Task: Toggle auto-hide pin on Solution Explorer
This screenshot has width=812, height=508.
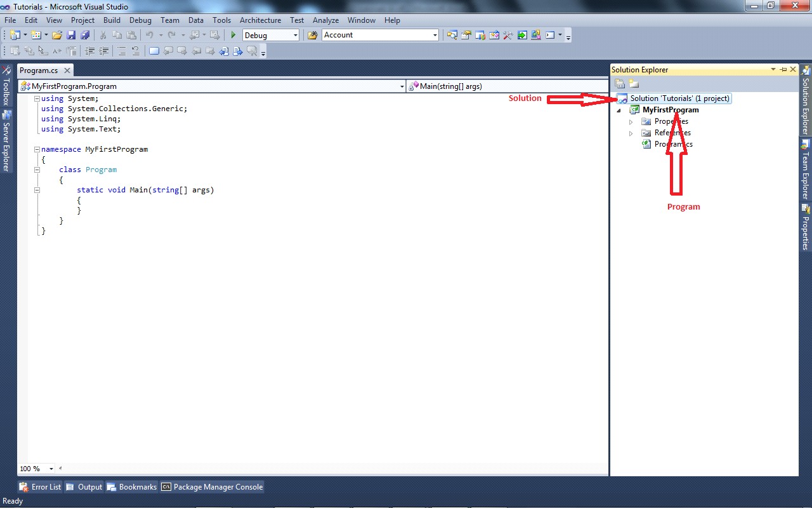Action: click(783, 69)
